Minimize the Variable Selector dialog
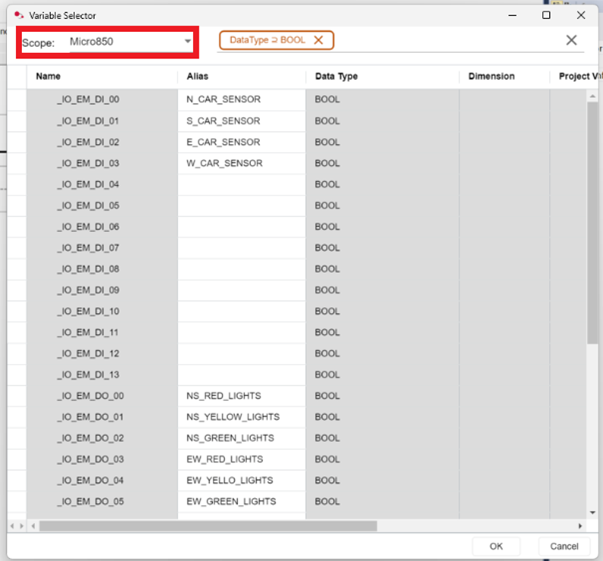The image size is (603, 561). (512, 15)
